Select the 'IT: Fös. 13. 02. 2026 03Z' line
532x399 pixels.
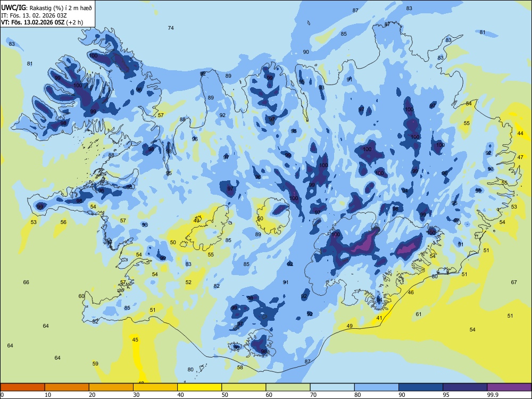click(x=34, y=15)
